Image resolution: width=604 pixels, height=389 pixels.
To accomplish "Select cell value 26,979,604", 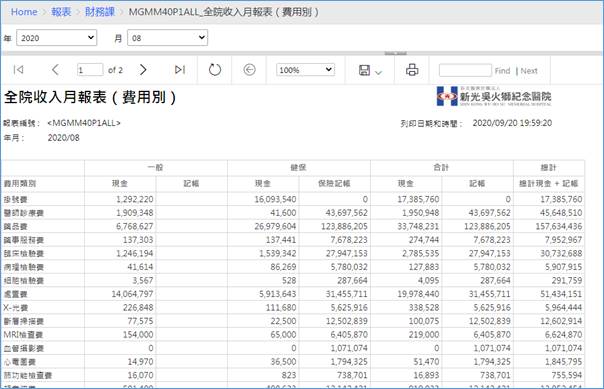I will pyautogui.click(x=275, y=226).
